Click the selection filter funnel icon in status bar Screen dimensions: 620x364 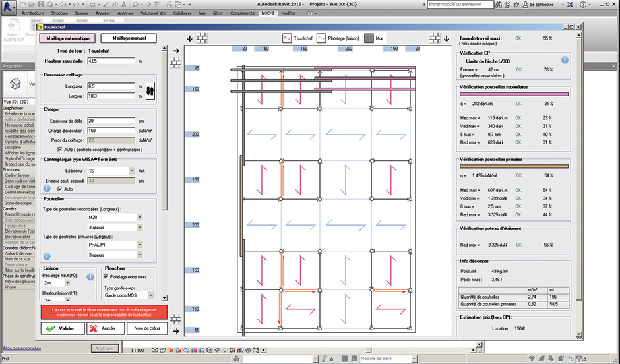pyautogui.click(x=579, y=359)
